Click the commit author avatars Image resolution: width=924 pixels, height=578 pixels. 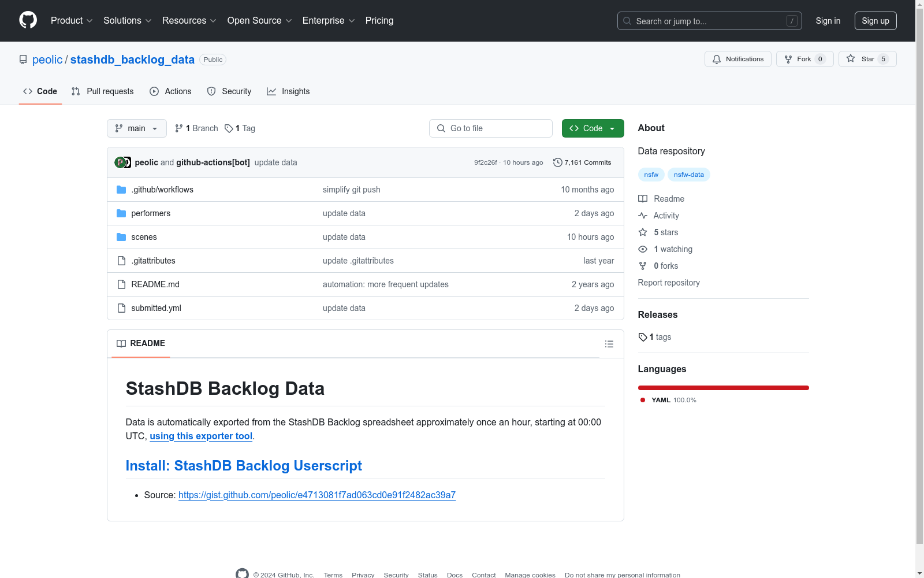[122, 162]
